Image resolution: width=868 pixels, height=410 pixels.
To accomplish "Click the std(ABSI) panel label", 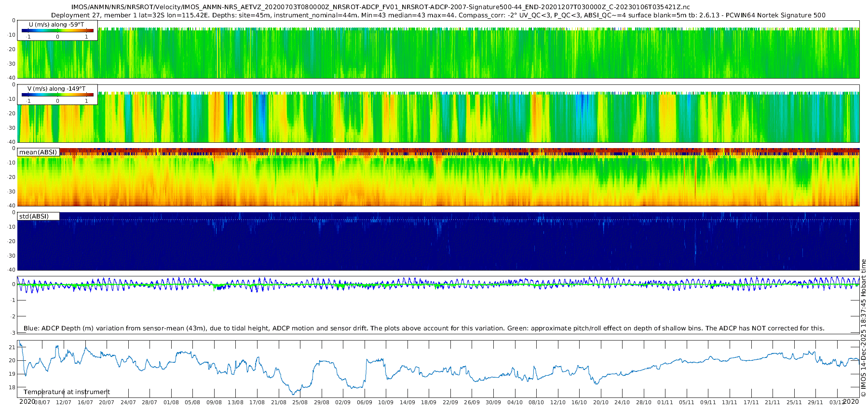I will click(34, 217).
